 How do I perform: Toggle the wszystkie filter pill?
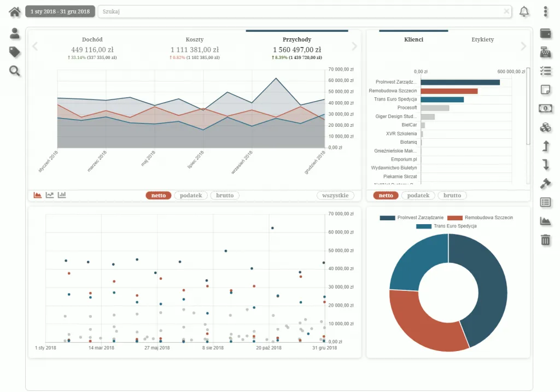click(x=335, y=195)
